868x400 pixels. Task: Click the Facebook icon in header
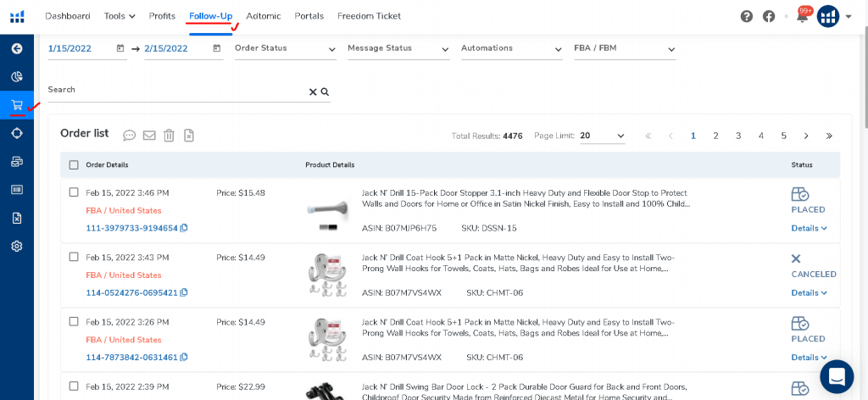click(769, 16)
